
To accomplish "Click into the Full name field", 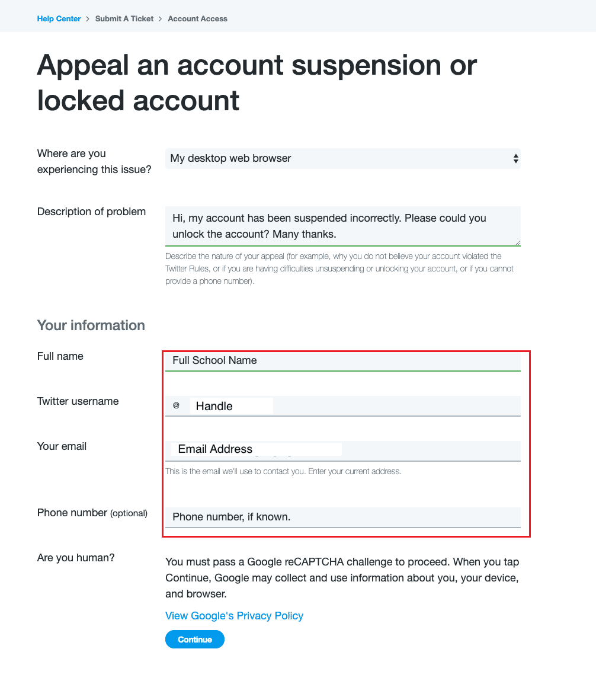I will 342,361.
